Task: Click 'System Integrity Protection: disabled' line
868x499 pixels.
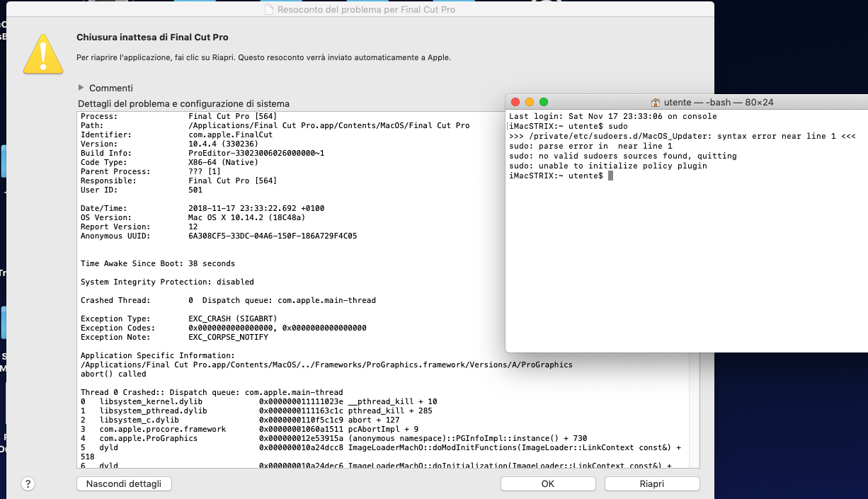Action: point(167,282)
